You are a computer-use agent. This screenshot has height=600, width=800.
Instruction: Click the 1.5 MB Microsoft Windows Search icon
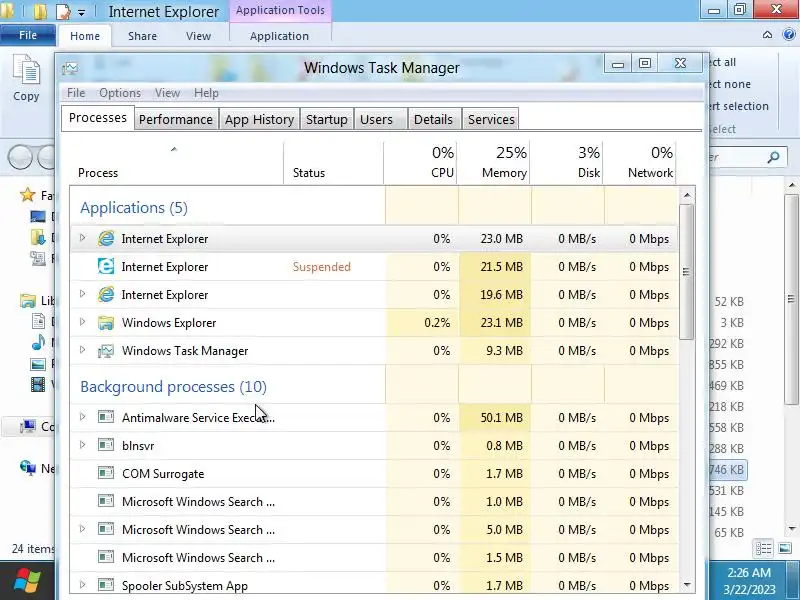[x=106, y=557]
